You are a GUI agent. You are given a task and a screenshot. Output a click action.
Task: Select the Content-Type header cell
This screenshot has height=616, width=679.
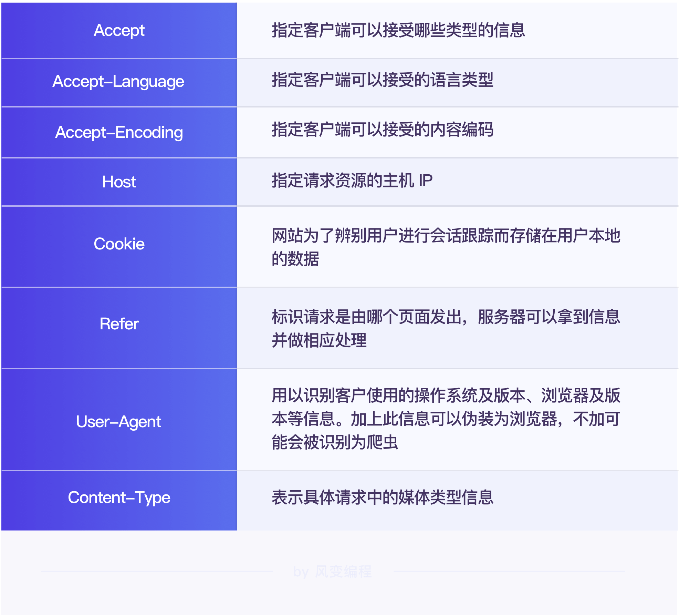[x=119, y=497]
